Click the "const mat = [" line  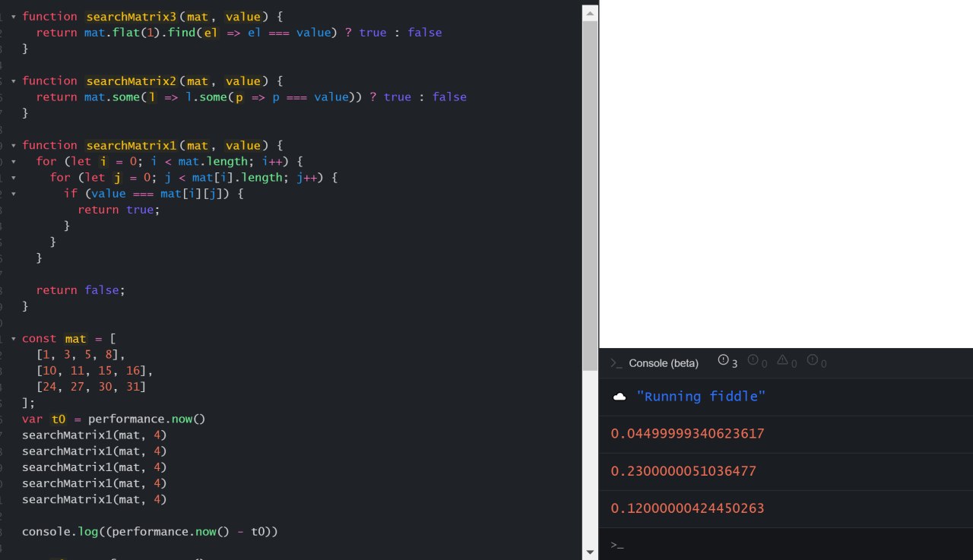68,339
